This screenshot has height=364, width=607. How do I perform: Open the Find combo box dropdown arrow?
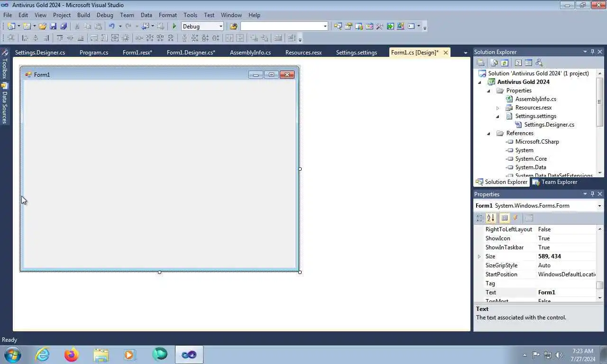point(325,27)
